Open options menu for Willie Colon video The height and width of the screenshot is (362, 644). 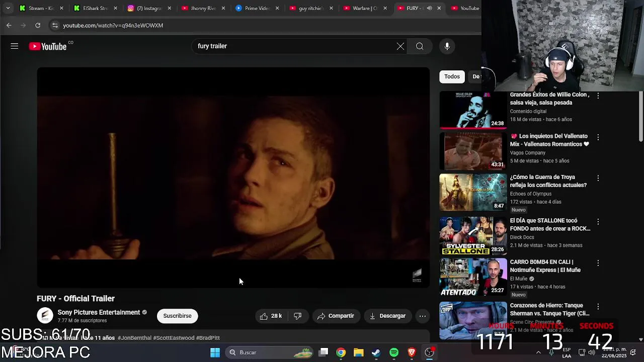[x=598, y=96]
